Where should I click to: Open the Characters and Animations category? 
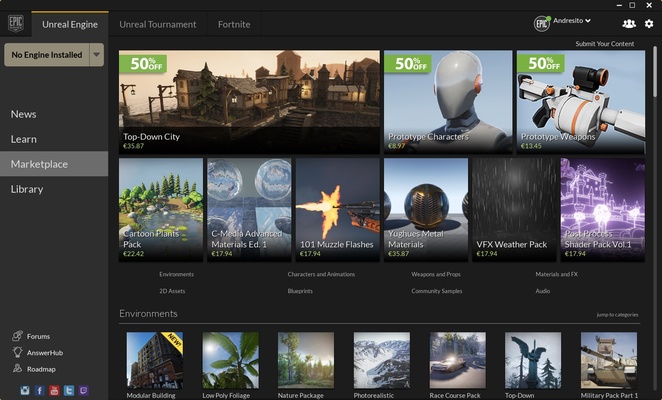pyautogui.click(x=321, y=274)
